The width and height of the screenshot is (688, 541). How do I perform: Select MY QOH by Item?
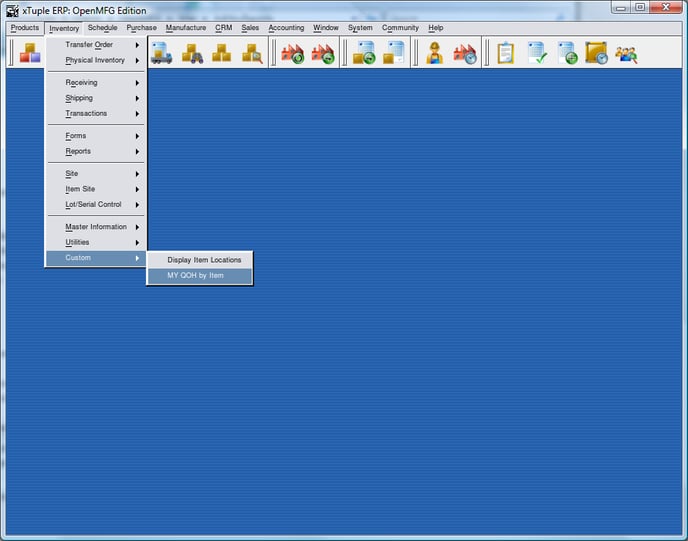coord(196,275)
